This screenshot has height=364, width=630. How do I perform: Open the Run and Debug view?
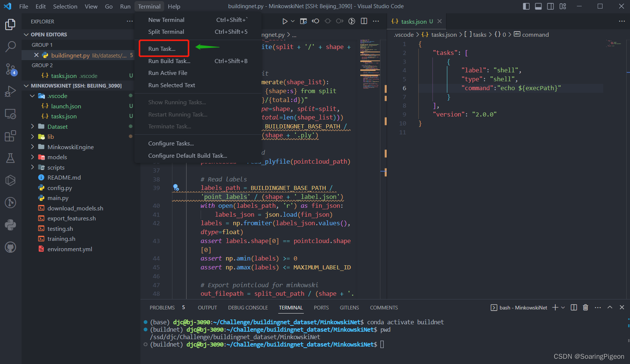tap(10, 91)
